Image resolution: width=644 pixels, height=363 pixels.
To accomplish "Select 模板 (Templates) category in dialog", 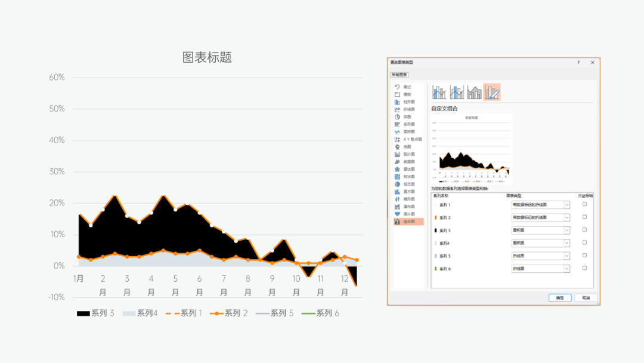I will click(408, 94).
